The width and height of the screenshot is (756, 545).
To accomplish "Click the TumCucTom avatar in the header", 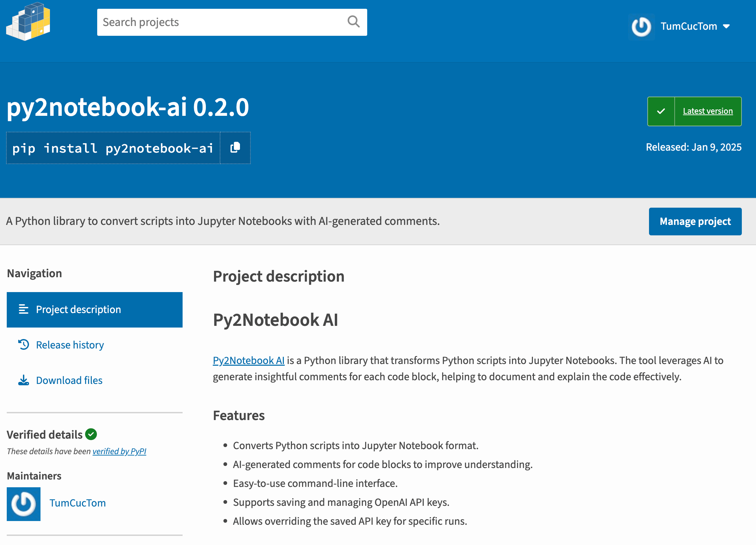I will (641, 27).
